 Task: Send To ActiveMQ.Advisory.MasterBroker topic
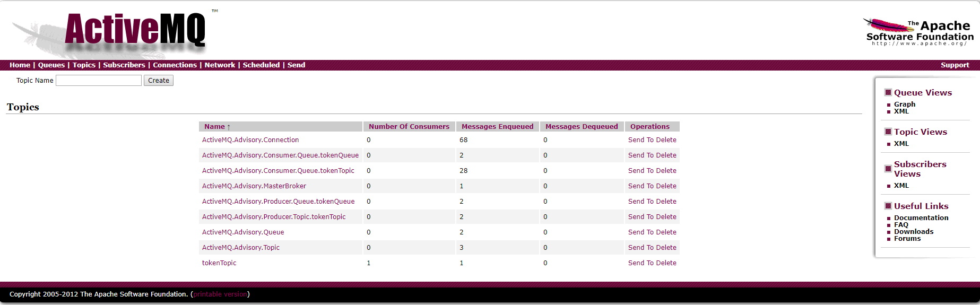click(641, 186)
